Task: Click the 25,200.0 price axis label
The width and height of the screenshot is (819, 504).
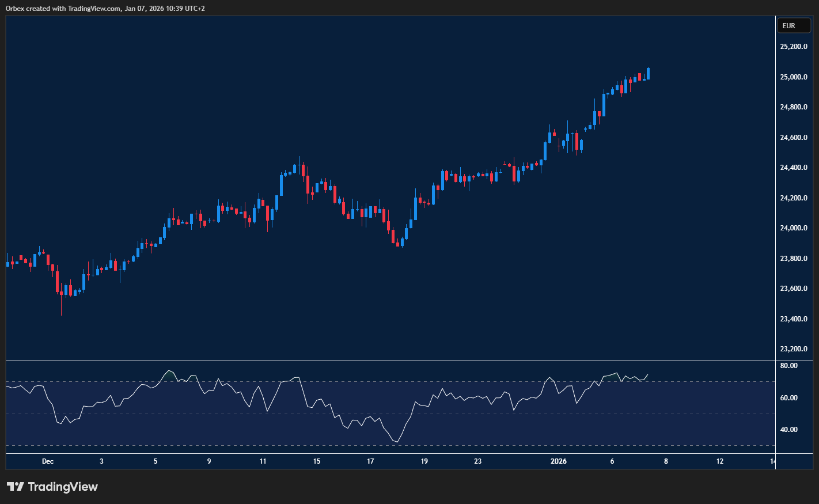Action: click(793, 46)
